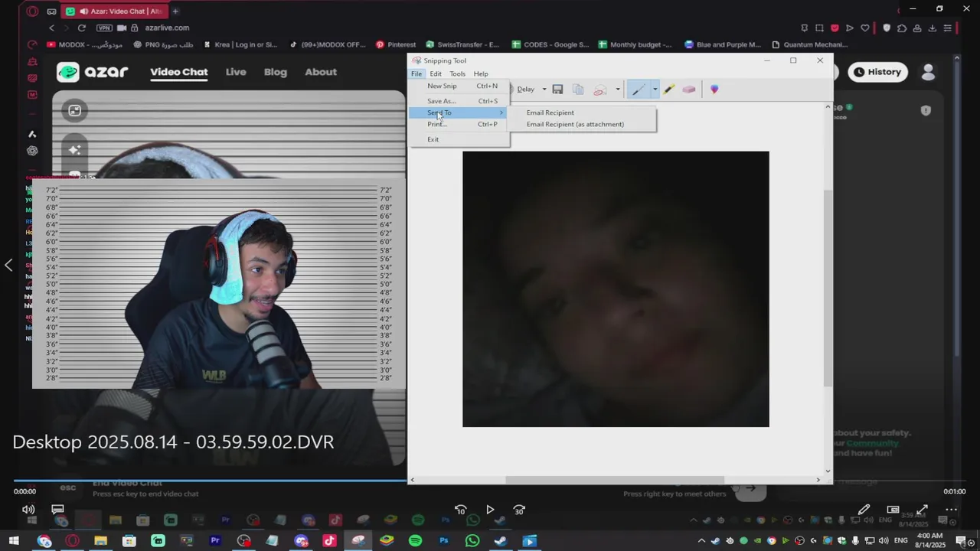This screenshot has height=551, width=980.
Task: Open WhatsApp from the taskbar
Action: (472, 541)
